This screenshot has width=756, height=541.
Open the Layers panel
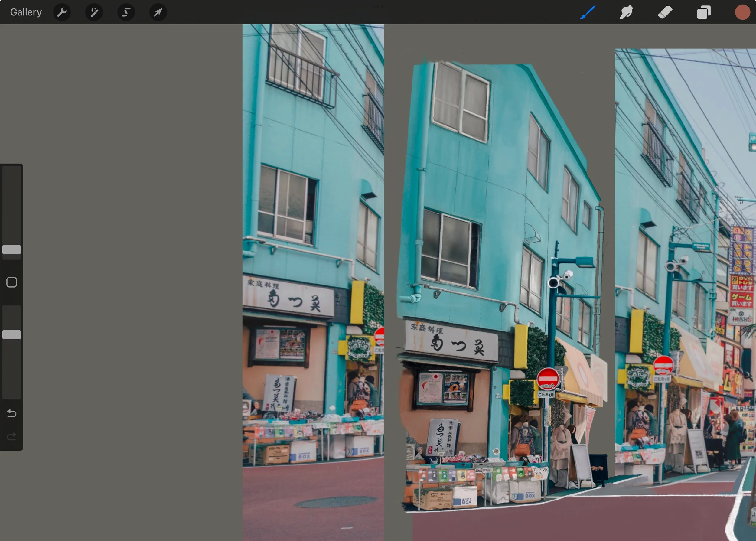coord(704,12)
